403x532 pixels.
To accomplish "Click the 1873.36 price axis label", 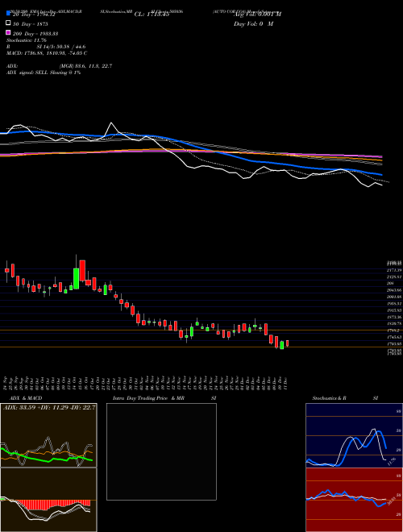I will coord(394,317).
